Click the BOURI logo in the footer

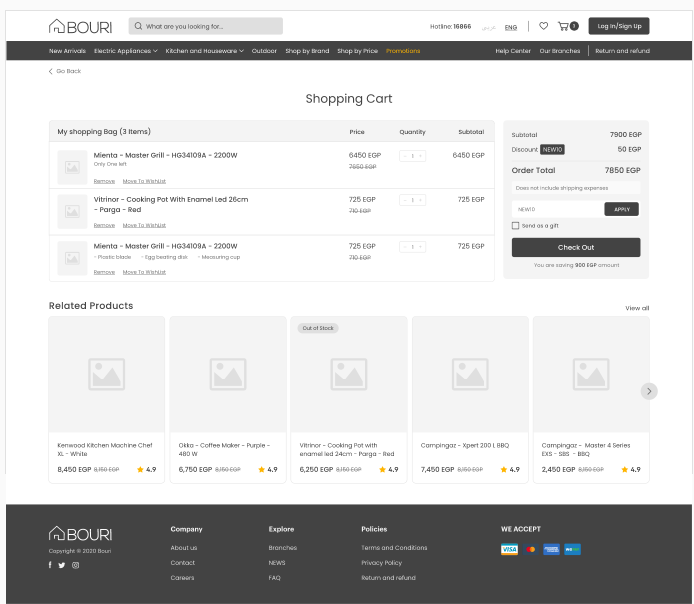click(x=80, y=534)
